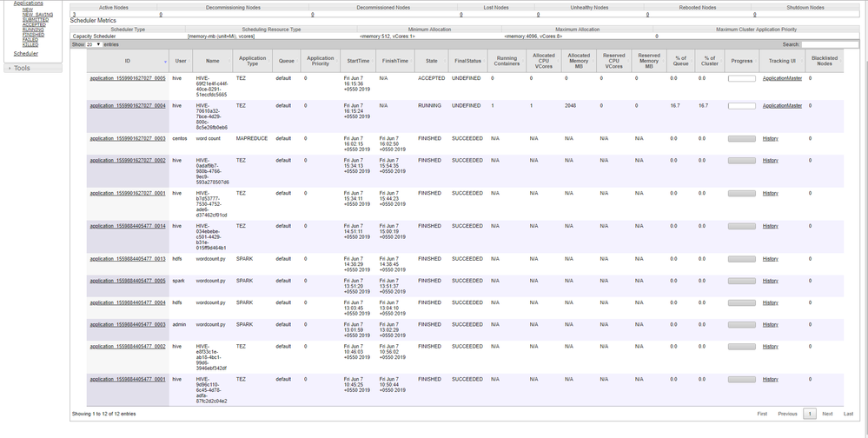The height and width of the screenshot is (438, 868).
Task: Sort applications by StartTime column
Action: tap(357, 61)
